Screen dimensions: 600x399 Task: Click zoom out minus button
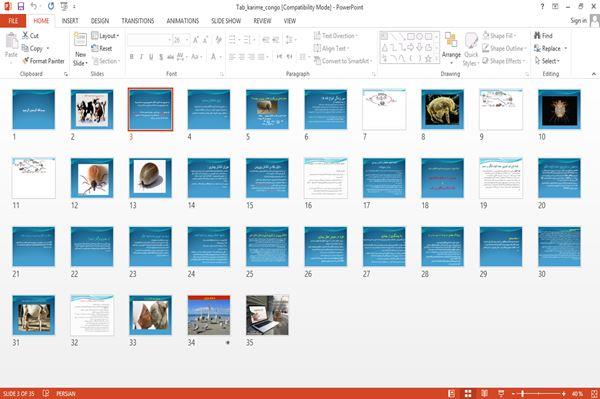point(514,393)
